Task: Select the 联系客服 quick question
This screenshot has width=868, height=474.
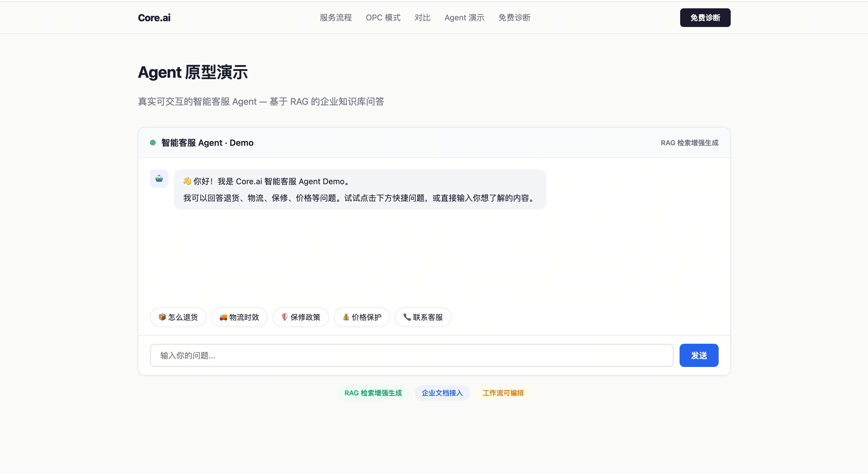Action: [x=423, y=317]
